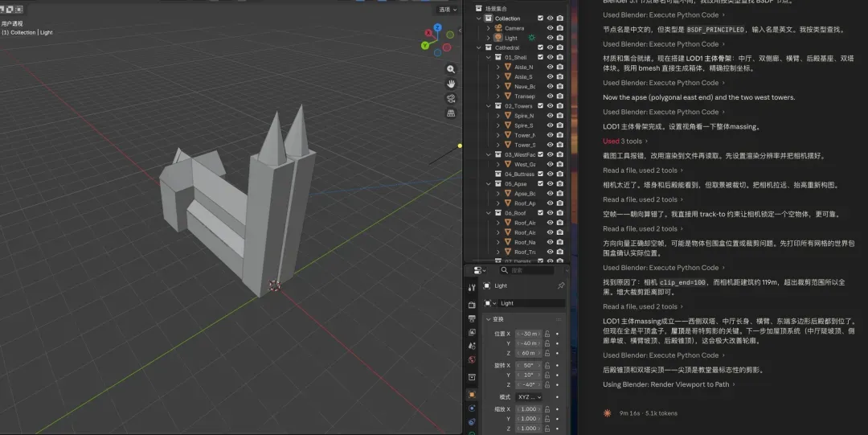
Task: Collapse the 变换 transform panel
Action: (489, 319)
